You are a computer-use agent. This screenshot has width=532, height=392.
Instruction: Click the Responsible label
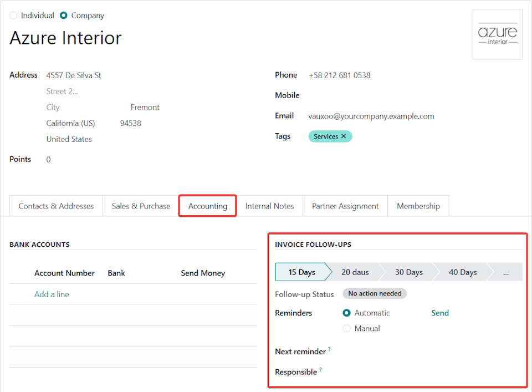(x=296, y=372)
